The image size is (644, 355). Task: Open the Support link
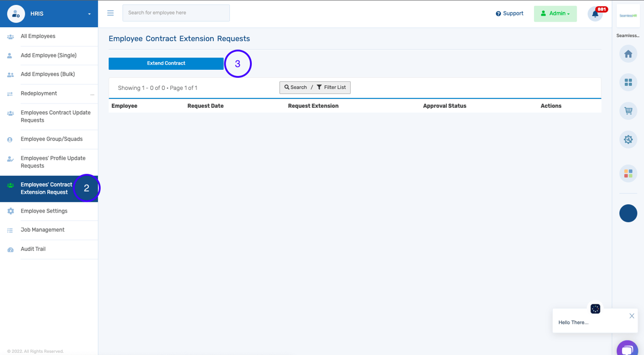coord(509,14)
